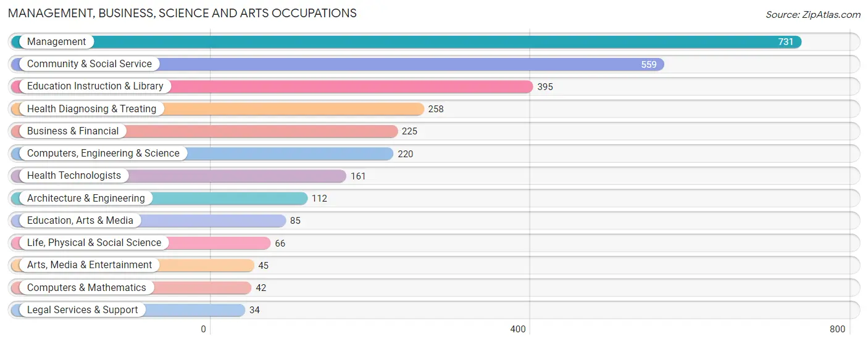Select the Architecture & Engineering label
Screen dimensions: 868x344
86,199
